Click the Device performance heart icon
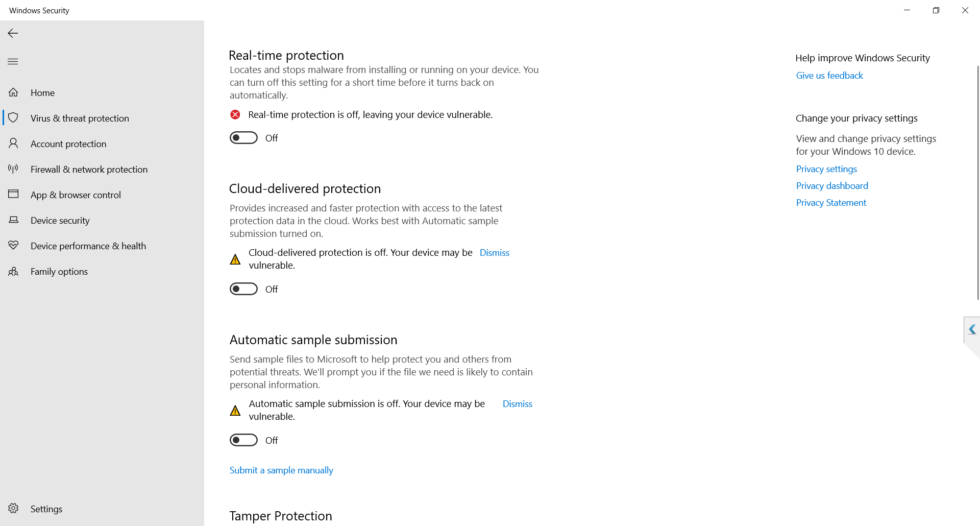The height and width of the screenshot is (526, 980). pyautogui.click(x=13, y=246)
